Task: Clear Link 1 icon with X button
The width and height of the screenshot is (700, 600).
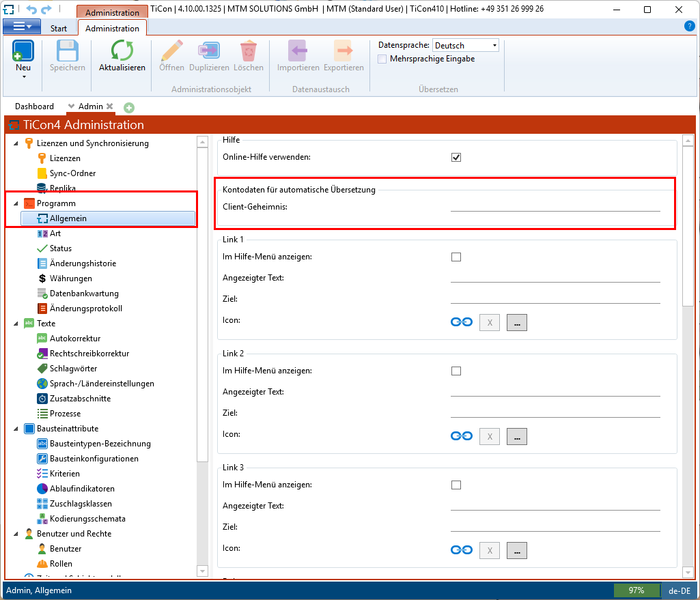Action: coord(489,323)
